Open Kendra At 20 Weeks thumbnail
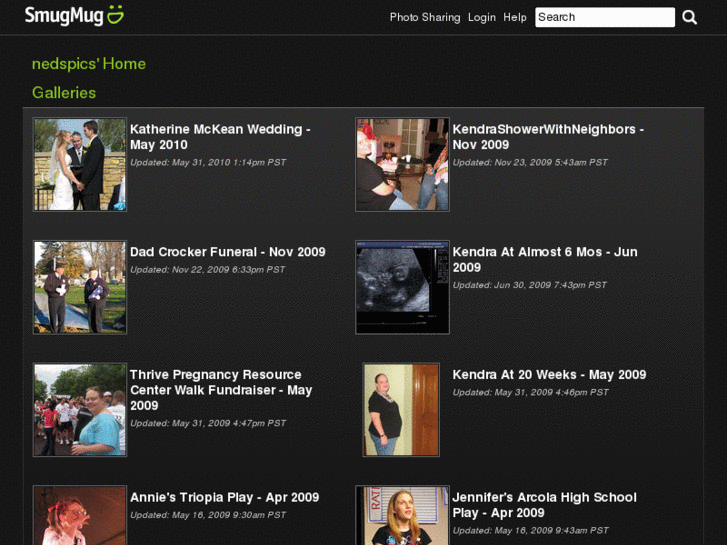Viewport: 727px width, 545px height. 401,410
